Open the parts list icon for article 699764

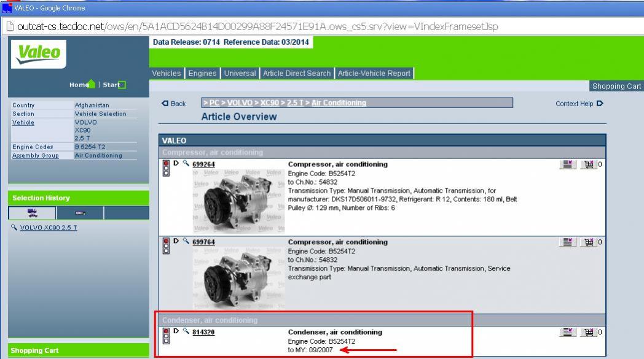(567, 242)
